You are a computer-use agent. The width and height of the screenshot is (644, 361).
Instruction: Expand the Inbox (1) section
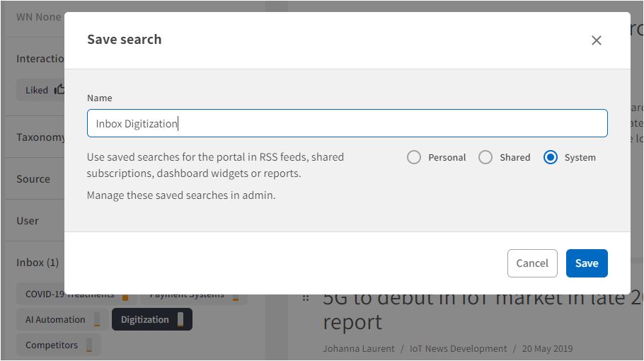[x=38, y=263]
